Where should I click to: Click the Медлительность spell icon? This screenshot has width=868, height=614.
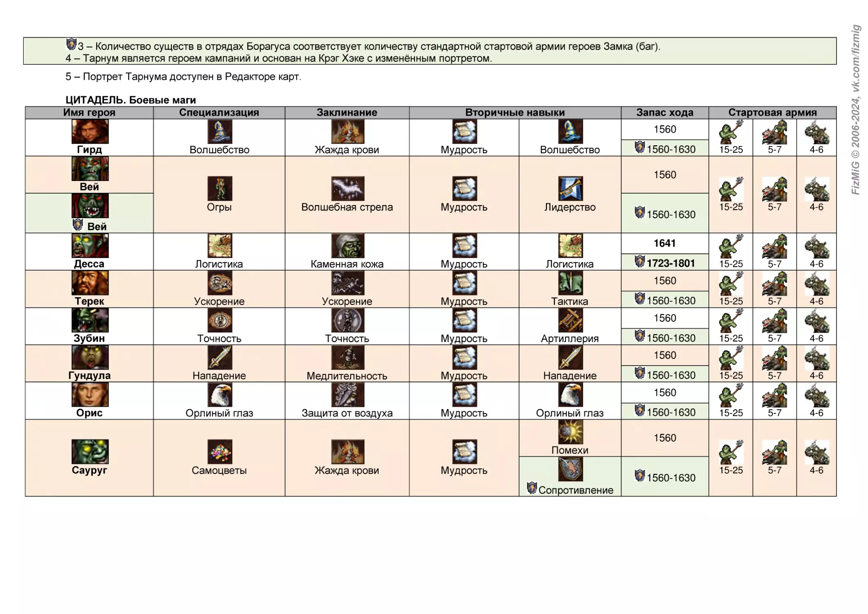[348, 357]
